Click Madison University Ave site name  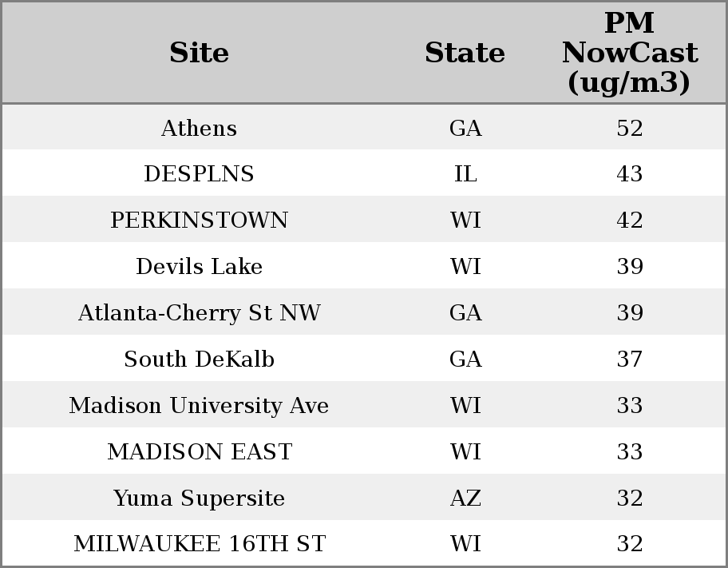point(199,406)
